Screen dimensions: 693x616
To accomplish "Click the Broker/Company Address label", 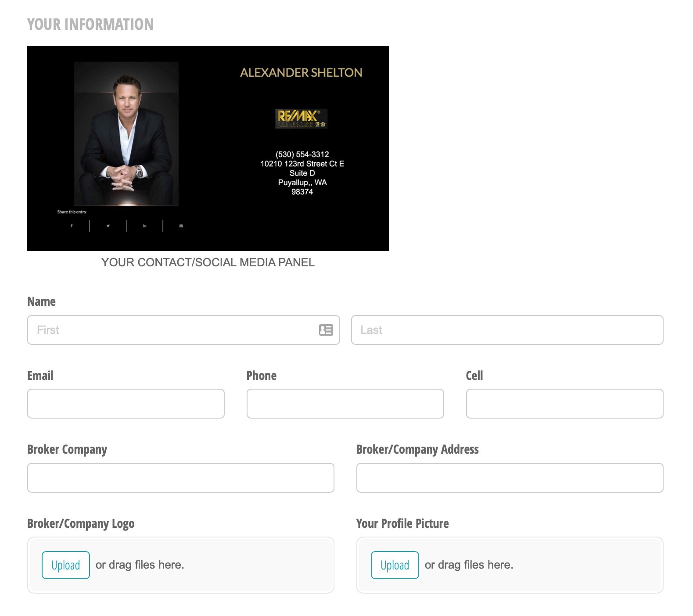I will click(x=417, y=449).
